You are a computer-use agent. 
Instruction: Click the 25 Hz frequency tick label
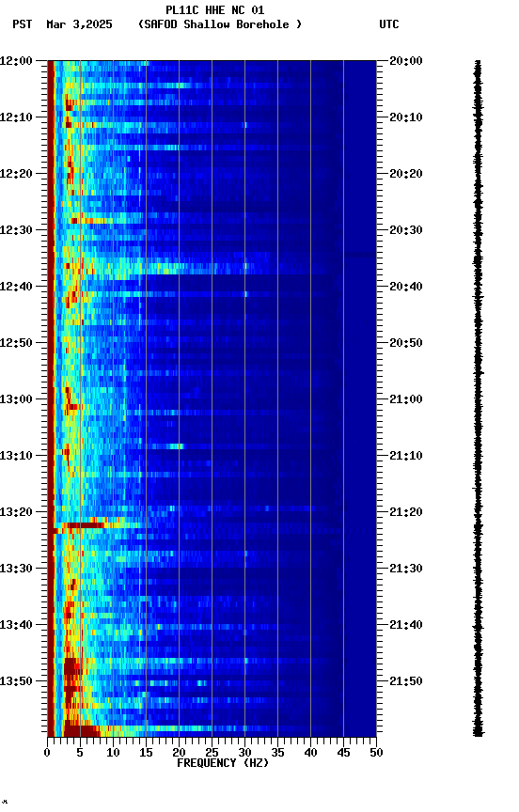[x=212, y=754]
